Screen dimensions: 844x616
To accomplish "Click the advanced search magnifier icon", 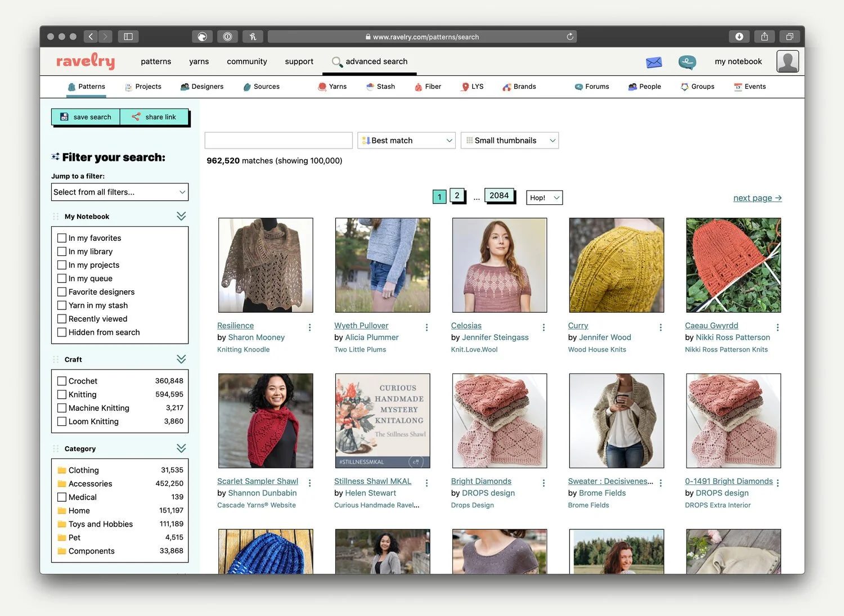I will tap(337, 62).
